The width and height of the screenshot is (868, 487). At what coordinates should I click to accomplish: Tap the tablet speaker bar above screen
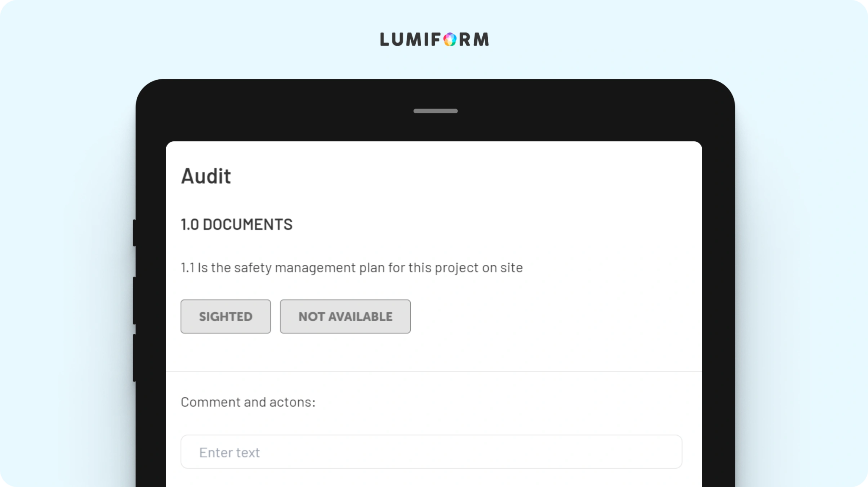click(x=435, y=111)
